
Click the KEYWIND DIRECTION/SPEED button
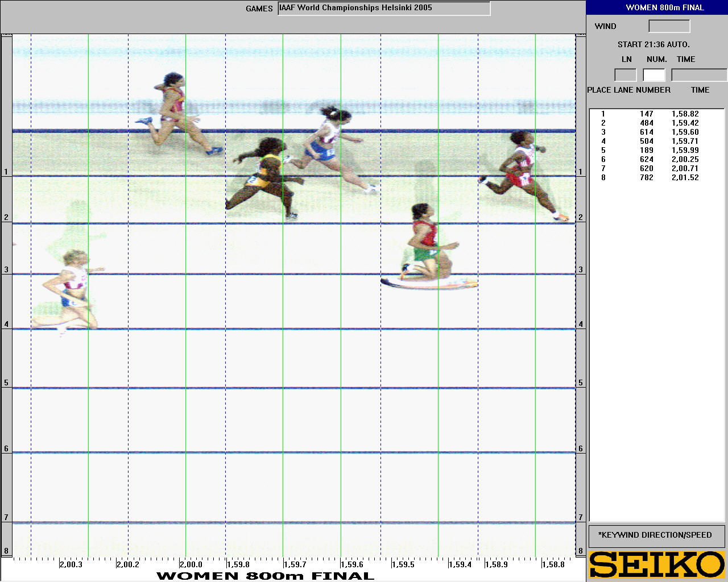[656, 535]
